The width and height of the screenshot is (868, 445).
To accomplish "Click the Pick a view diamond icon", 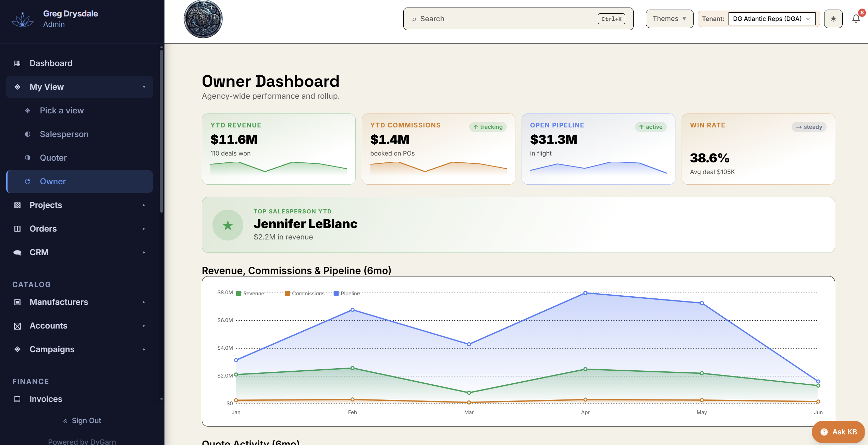I will pyautogui.click(x=28, y=111).
